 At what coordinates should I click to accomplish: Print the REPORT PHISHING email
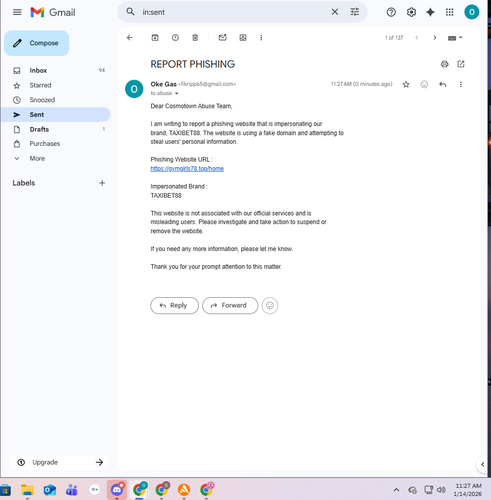445,64
